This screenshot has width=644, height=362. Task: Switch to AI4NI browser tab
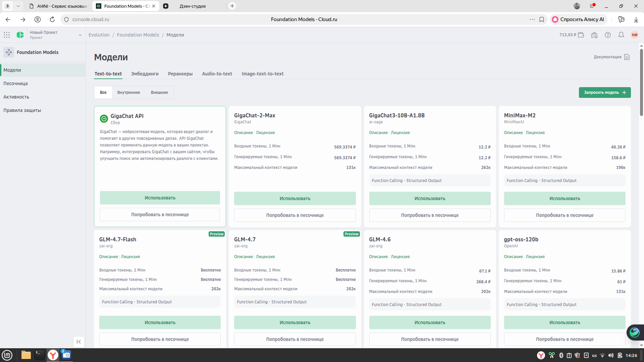coord(58,6)
